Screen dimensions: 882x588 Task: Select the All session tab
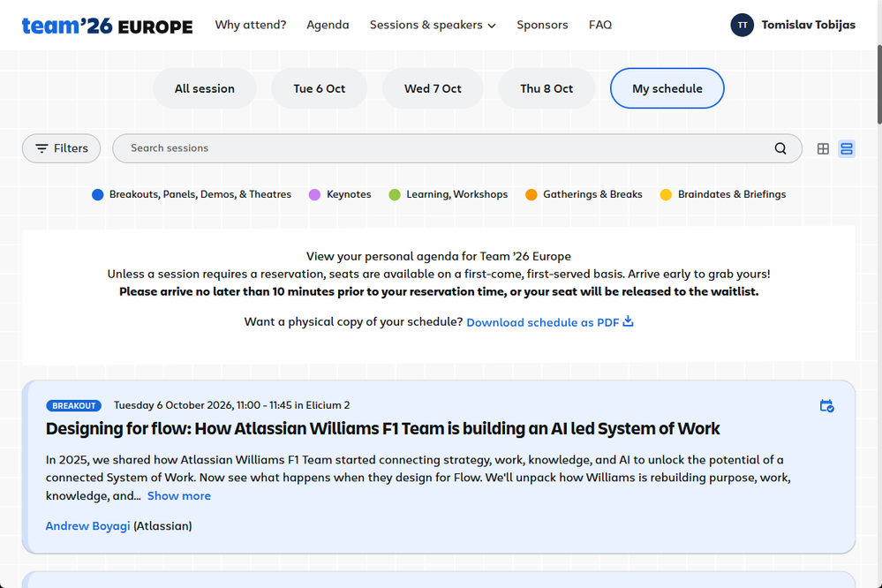point(204,88)
